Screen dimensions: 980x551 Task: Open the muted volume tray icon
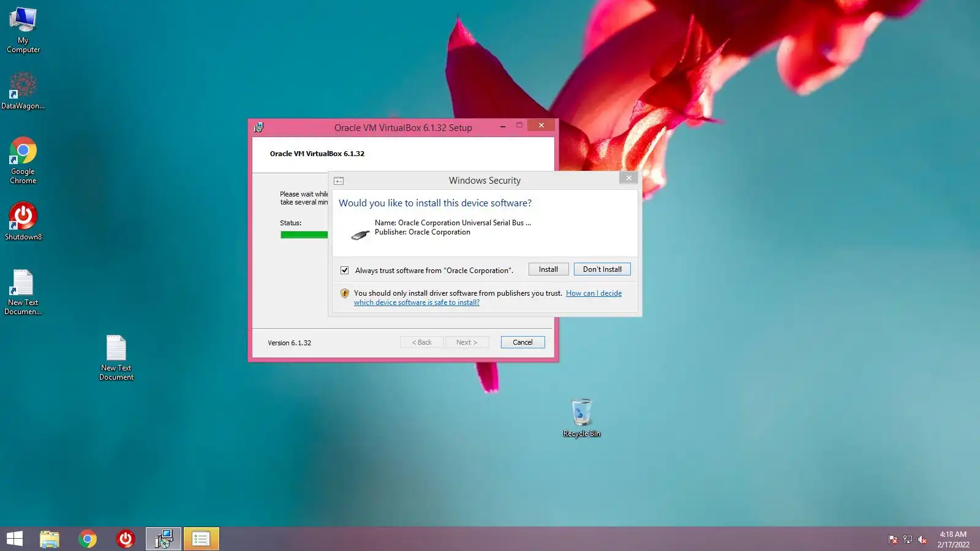click(x=922, y=539)
